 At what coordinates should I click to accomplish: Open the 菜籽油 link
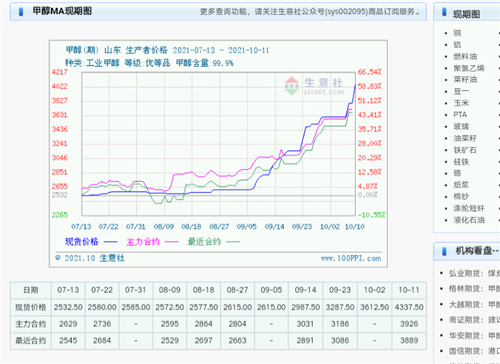click(x=465, y=80)
